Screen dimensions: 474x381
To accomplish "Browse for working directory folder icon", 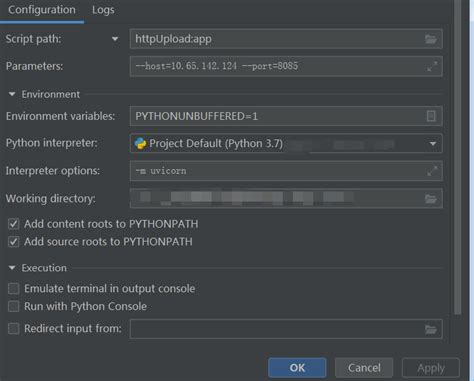I will pos(431,199).
